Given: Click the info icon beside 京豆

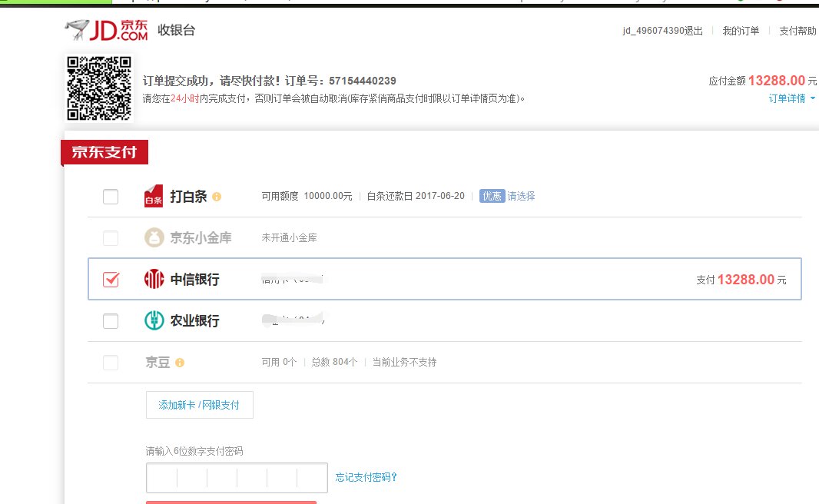Looking at the screenshot, I should pyautogui.click(x=180, y=363).
